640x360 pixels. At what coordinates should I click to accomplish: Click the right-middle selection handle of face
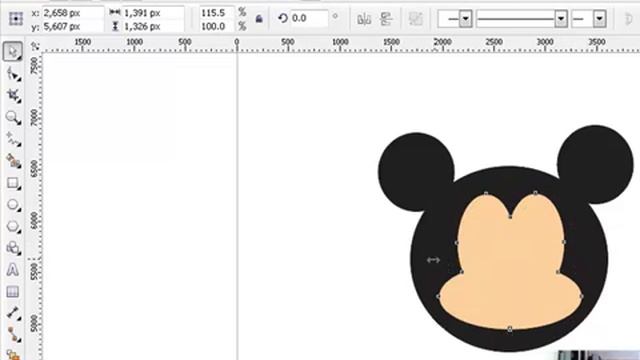point(564,242)
